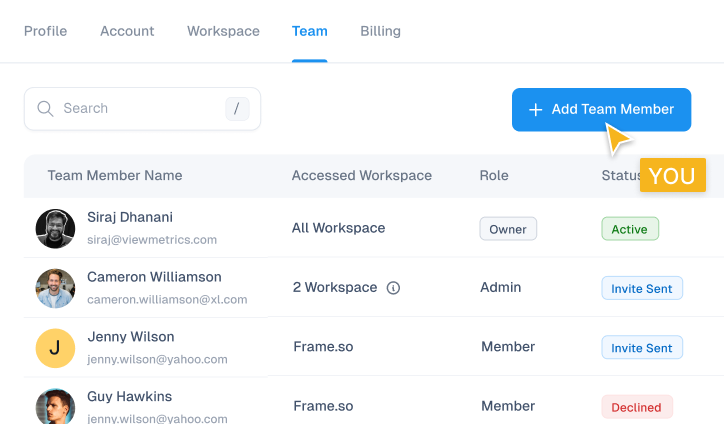724x424 pixels.
Task: Click the Team Member Name column header
Action: click(x=115, y=175)
